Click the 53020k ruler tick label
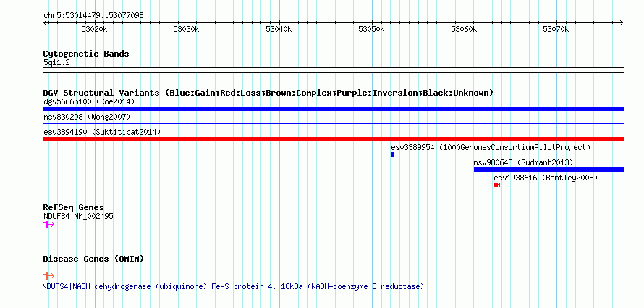The height and width of the screenshot is (308, 644). (94, 29)
